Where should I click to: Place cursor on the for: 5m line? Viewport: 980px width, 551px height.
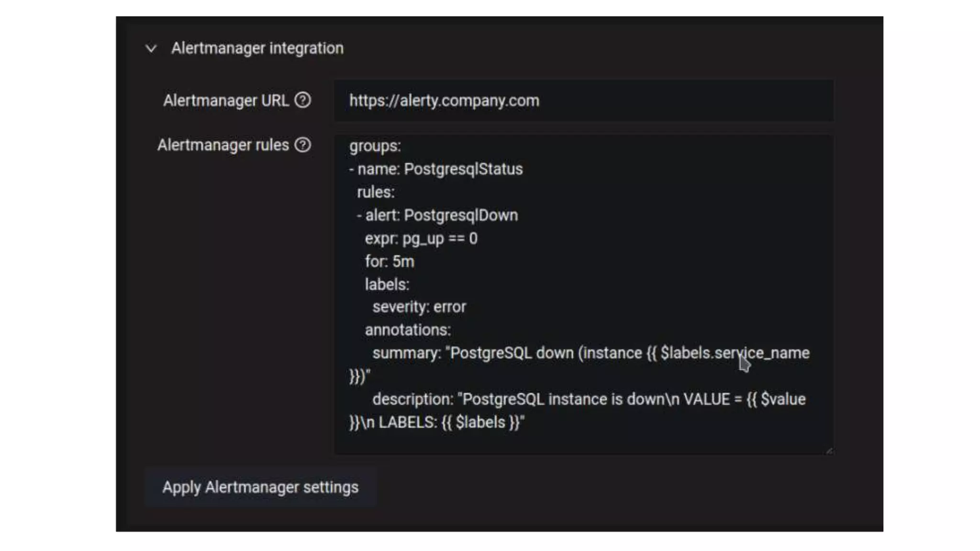(x=389, y=262)
